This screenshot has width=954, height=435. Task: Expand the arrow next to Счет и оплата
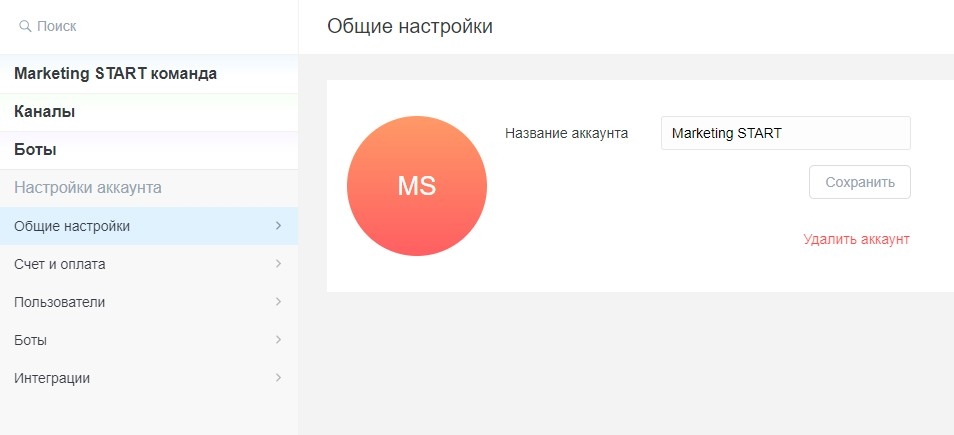coord(278,264)
